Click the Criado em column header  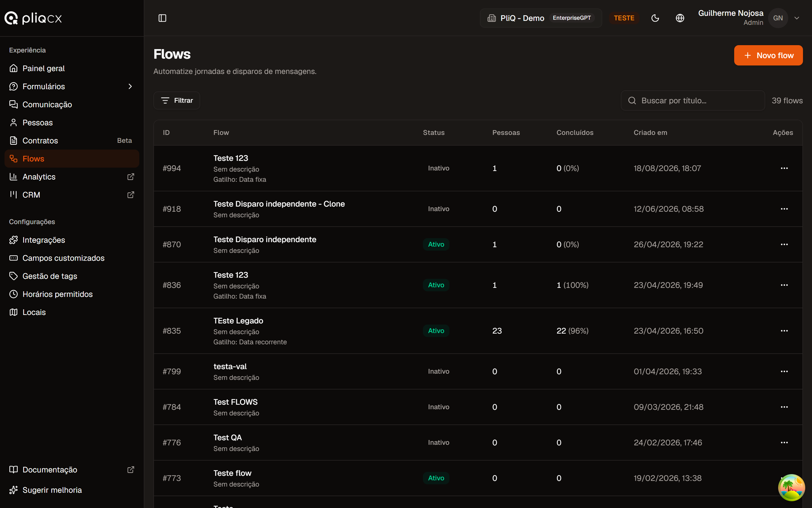pos(650,133)
